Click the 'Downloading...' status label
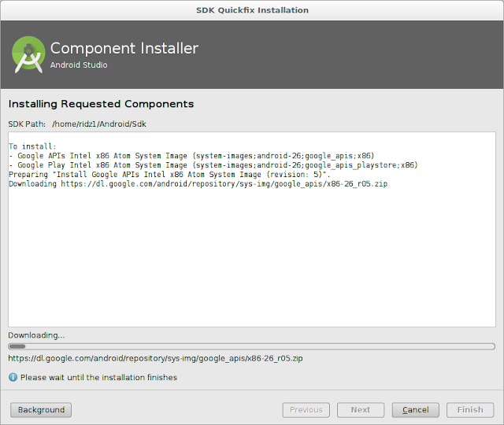The height and width of the screenshot is (425, 504). [x=36, y=335]
